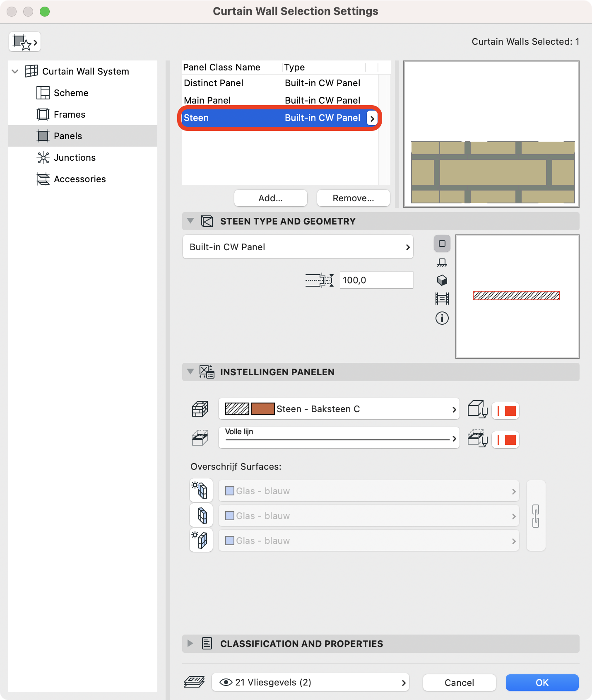The height and width of the screenshot is (700, 592).
Task: Open the Favorites picker button
Action: [25, 42]
